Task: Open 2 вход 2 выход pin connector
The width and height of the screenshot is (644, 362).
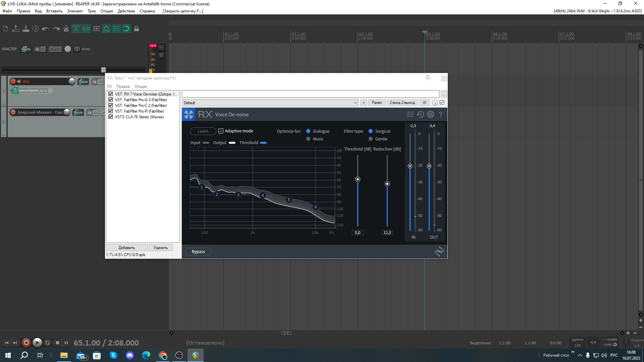Action: tap(402, 103)
